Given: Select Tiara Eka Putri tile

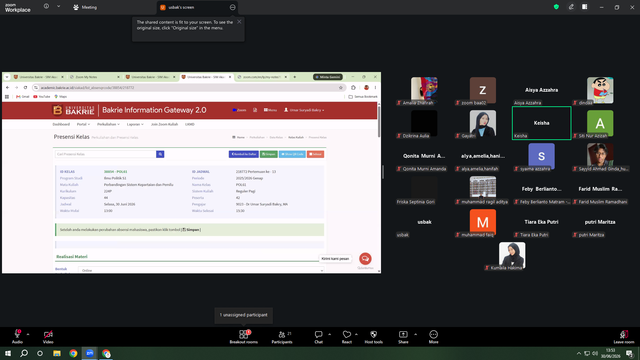Looking at the screenshot, I should (x=542, y=222).
